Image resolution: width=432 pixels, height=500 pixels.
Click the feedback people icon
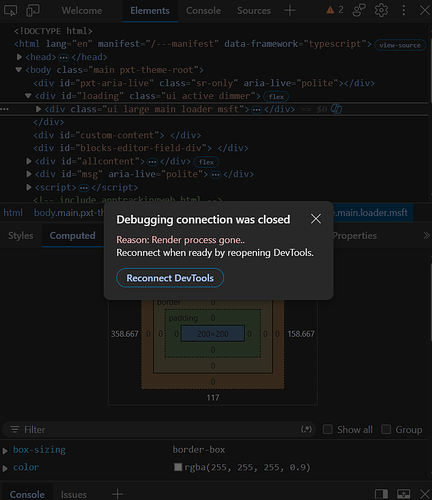[x=359, y=10]
